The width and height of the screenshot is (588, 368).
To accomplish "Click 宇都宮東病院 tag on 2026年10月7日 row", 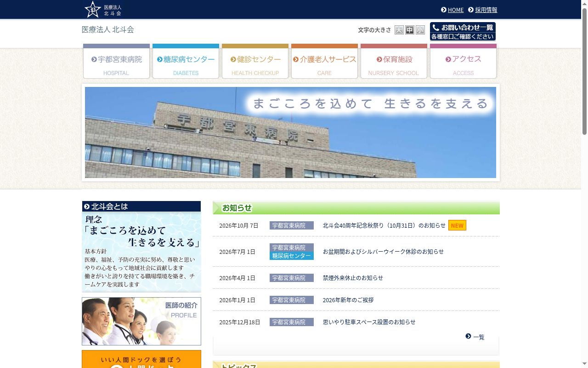I will [292, 225].
